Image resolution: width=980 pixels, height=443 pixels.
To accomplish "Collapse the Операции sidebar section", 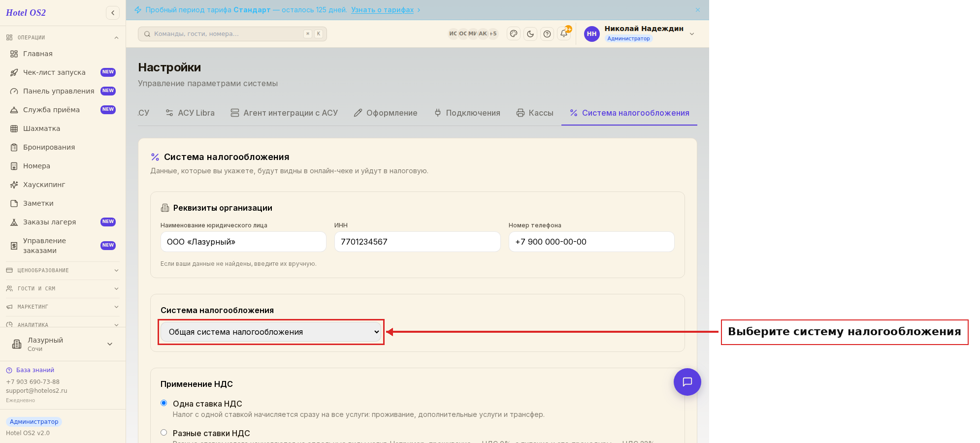I will point(63,37).
